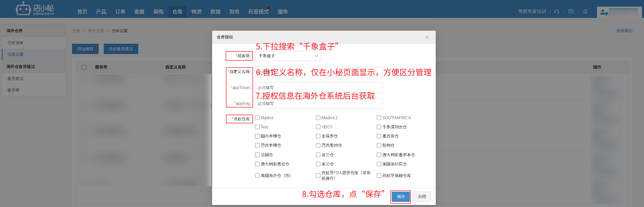Viewport: 644px width, 207px height.
Task: Click the appToken input field
Action: (318, 88)
